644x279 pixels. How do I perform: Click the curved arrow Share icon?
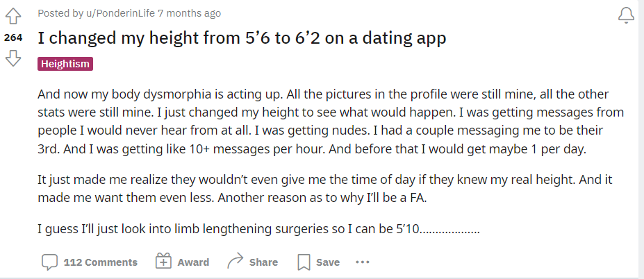(236, 262)
